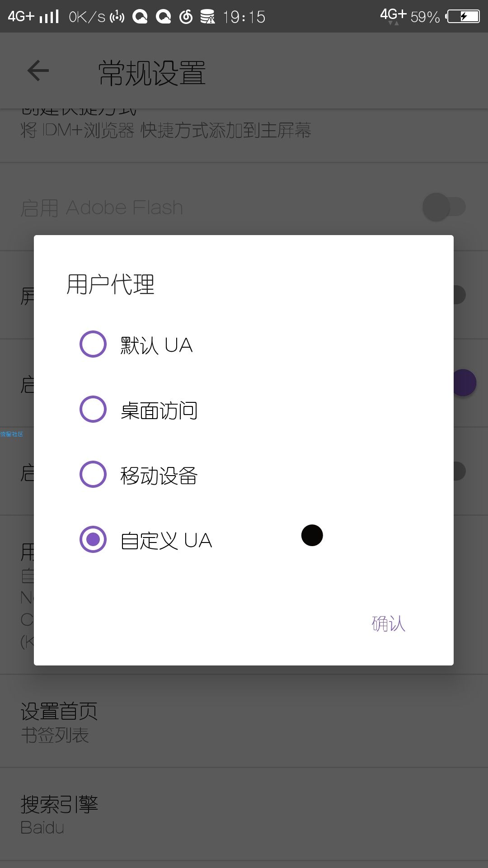Tap the first browser notification icon
This screenshot has width=488, height=868.
click(140, 17)
